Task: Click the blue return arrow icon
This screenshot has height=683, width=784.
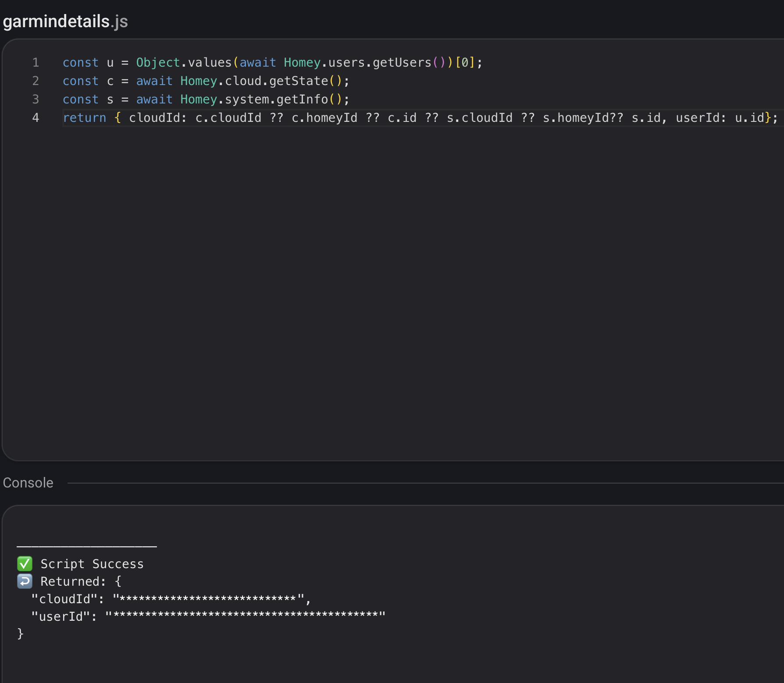Action: coord(25,581)
